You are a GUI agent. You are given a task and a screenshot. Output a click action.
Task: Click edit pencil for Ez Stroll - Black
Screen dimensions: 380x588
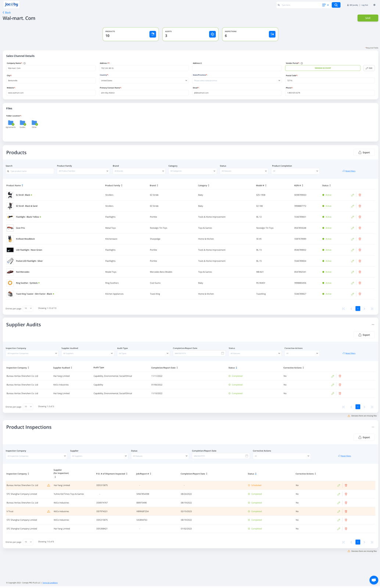point(352,195)
